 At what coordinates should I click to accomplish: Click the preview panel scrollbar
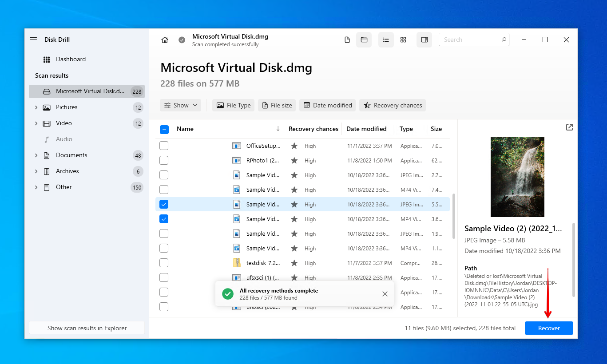[573, 260]
